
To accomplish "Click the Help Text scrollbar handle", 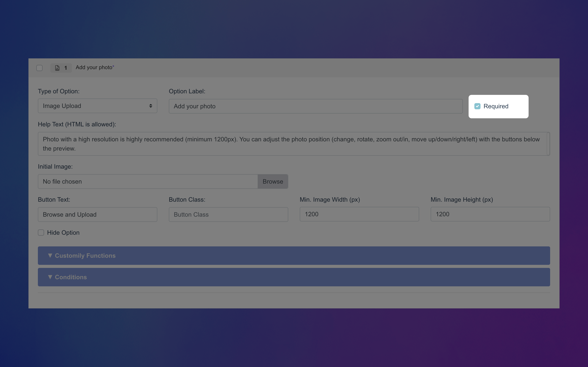I will click(x=548, y=144).
